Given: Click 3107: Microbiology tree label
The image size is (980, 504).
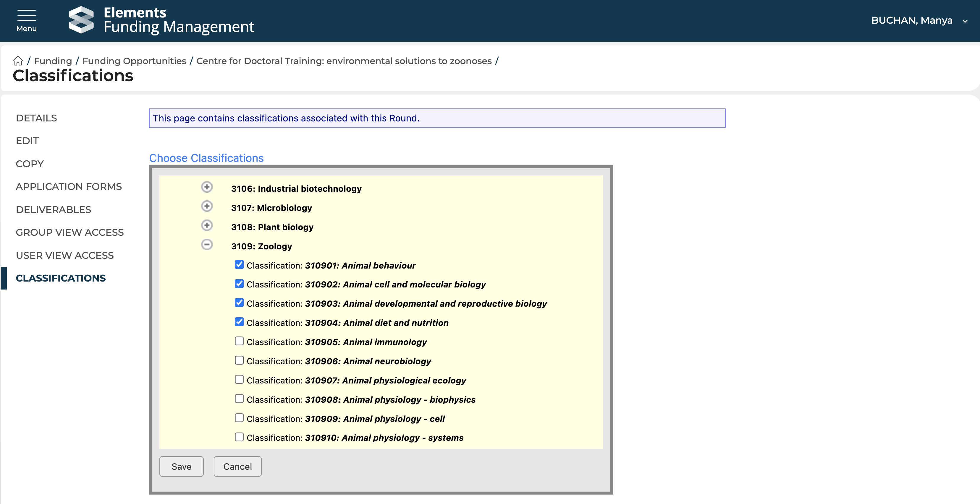Looking at the screenshot, I should click(271, 208).
